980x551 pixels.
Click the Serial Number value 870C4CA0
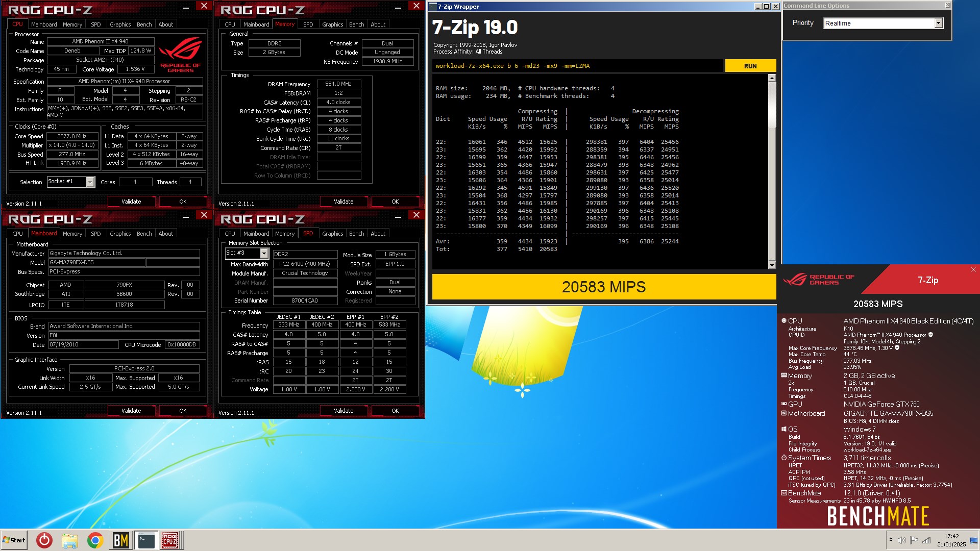coord(305,300)
